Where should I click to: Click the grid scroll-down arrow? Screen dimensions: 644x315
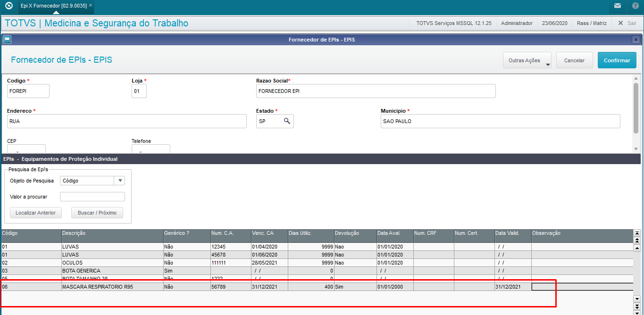click(x=636, y=299)
